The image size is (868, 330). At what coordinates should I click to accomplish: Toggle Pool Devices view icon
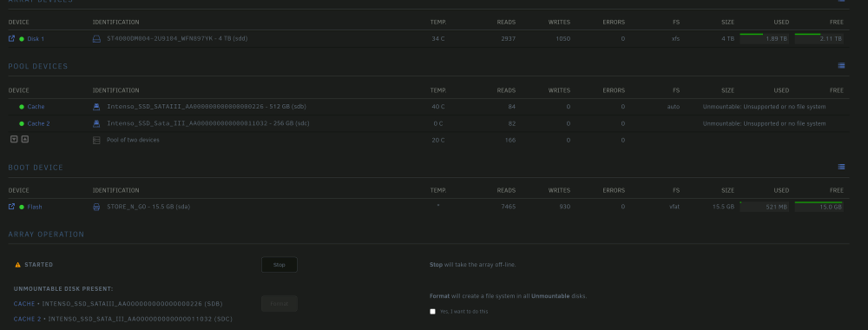(x=841, y=66)
